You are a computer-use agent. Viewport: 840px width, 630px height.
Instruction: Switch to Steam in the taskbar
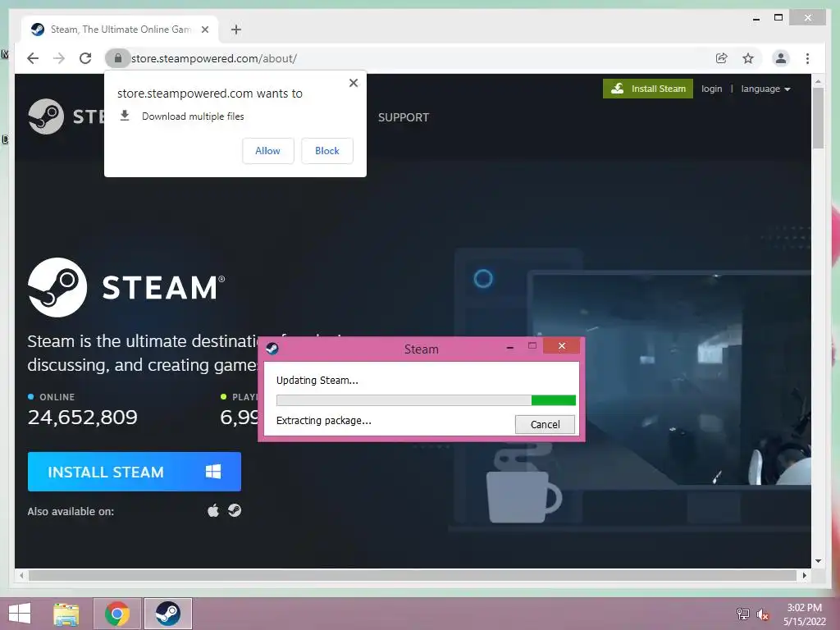coord(167,614)
